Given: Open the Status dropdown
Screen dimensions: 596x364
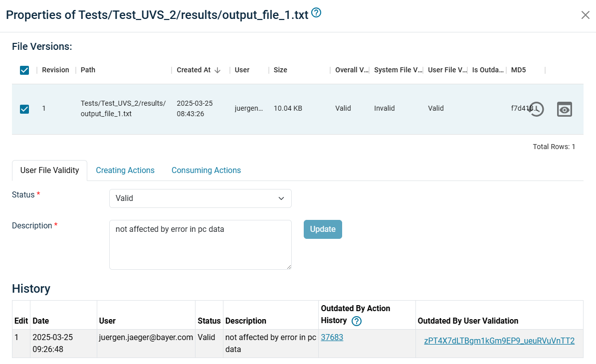Looking at the screenshot, I should [200, 198].
